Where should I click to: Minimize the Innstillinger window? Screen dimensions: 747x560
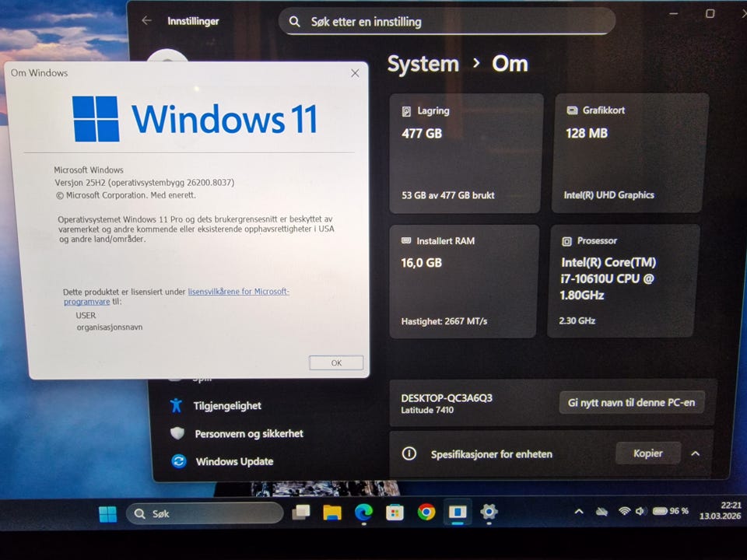pyautogui.click(x=673, y=14)
